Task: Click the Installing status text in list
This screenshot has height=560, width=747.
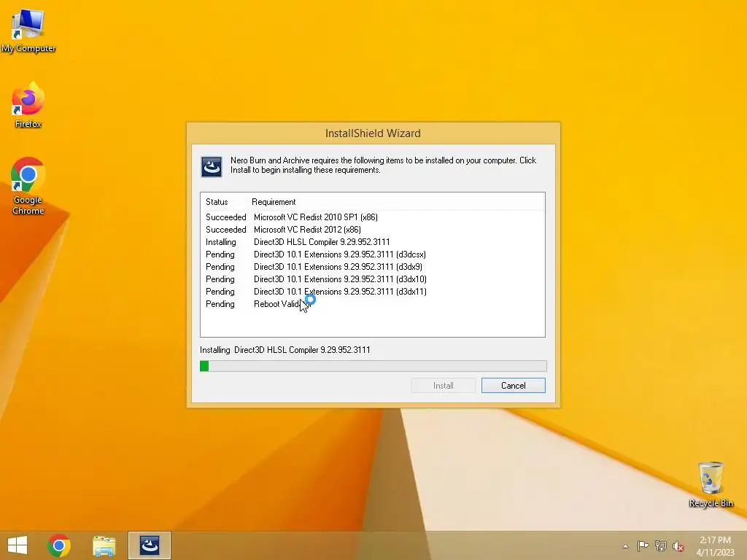Action: [x=220, y=242]
